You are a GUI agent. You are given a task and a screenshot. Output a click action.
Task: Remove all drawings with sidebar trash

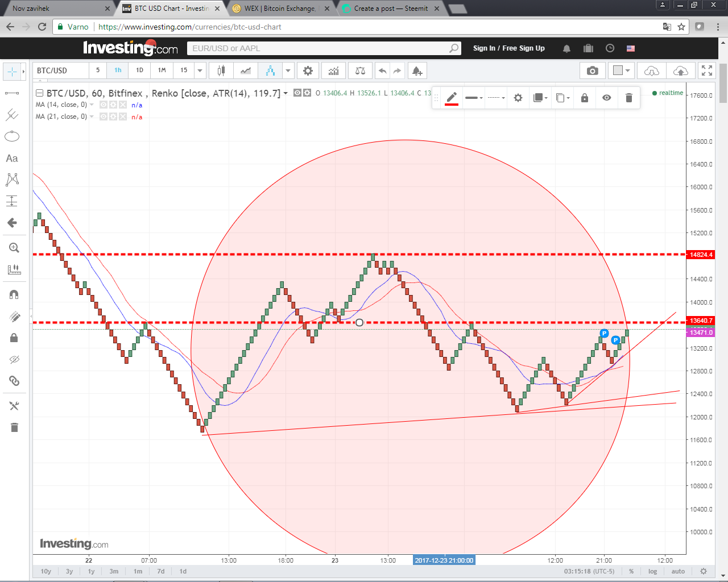[x=14, y=427]
